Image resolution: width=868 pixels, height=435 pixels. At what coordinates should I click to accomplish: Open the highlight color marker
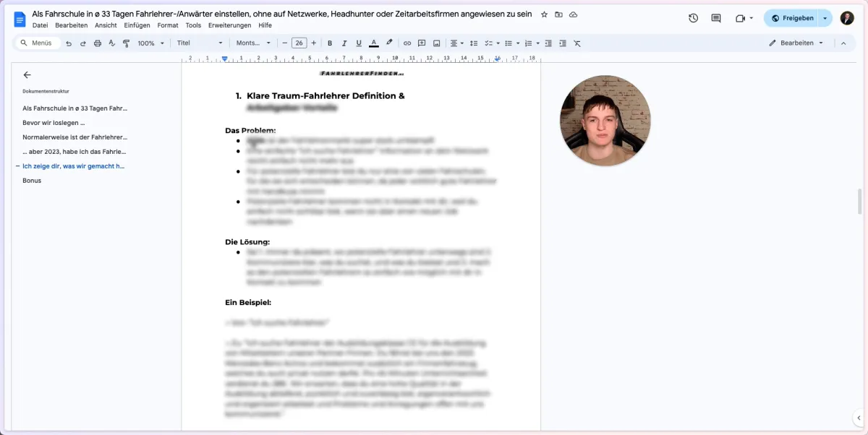click(x=390, y=43)
